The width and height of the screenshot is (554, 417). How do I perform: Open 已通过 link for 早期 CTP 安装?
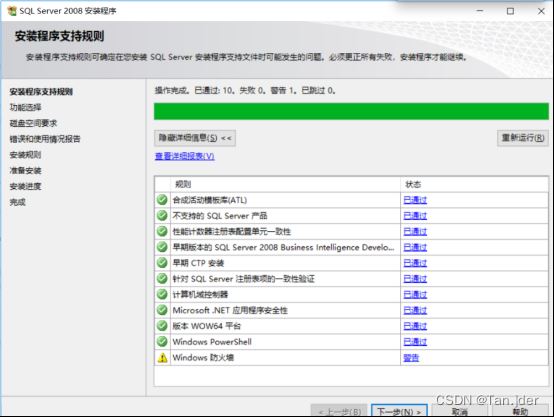tap(415, 263)
